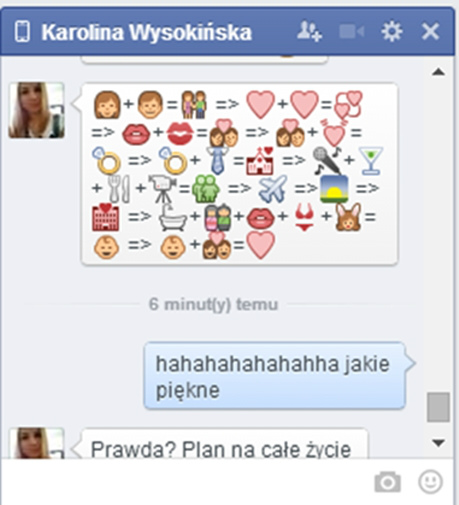Click the bathtub emoji in message
459x505 pixels.
coord(172,217)
